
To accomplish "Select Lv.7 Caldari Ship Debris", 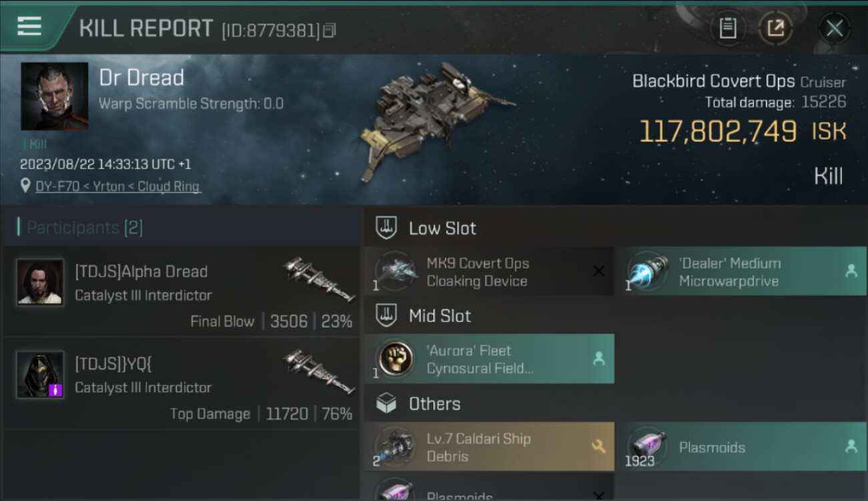I will 488,448.
